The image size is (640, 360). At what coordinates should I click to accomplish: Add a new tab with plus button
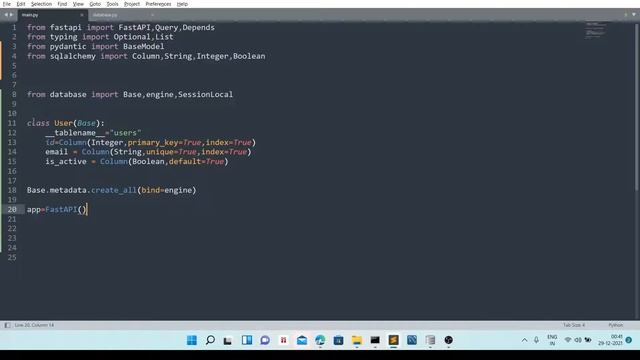(626, 15)
